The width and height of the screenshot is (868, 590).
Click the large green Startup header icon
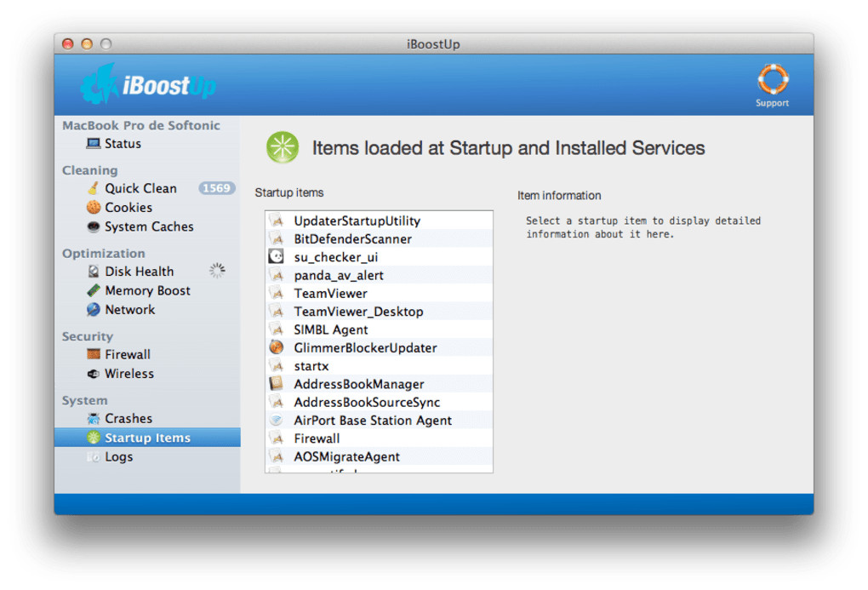283,147
